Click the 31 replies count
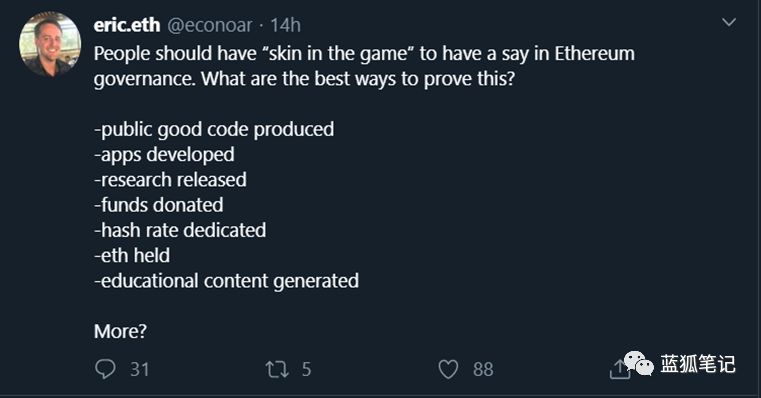The image size is (761, 398). (x=139, y=369)
